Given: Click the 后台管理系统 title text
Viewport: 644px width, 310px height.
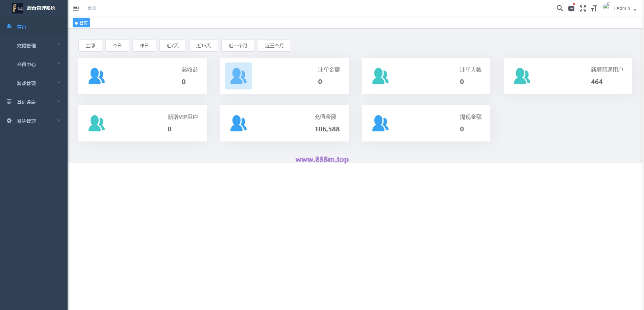Looking at the screenshot, I should pos(41,8).
